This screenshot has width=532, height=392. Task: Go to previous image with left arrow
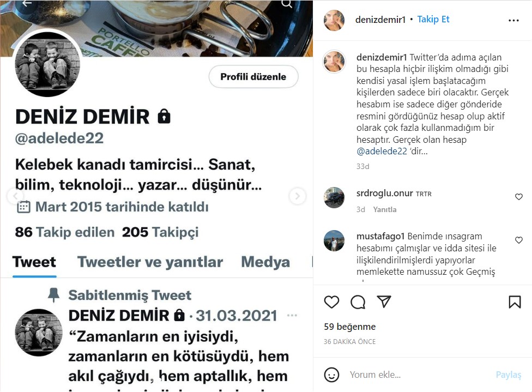pyautogui.click(x=15, y=196)
